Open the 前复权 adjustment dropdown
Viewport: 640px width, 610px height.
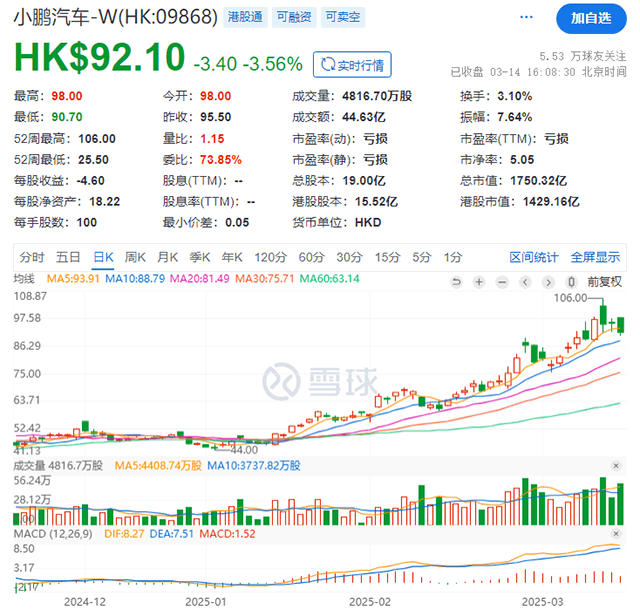tap(604, 282)
